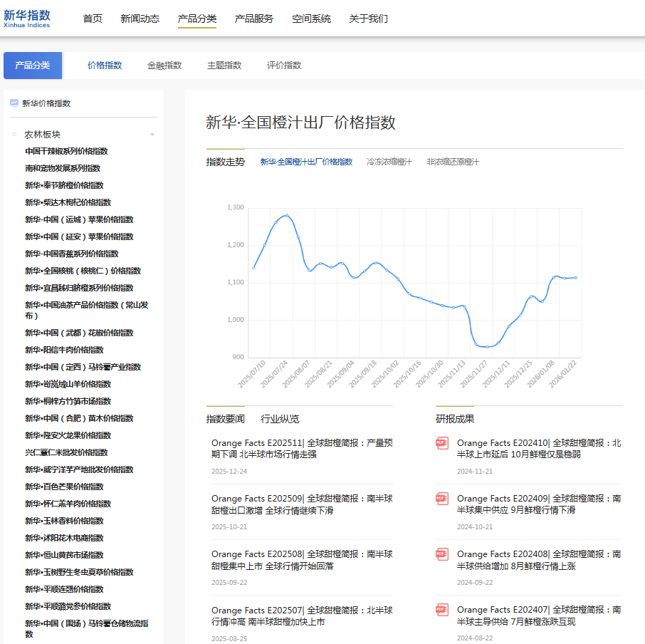Select 新华·全国橙汁出厂价格指数 chart series
Image resolution: width=645 pixels, height=644 pixels.
pos(306,162)
